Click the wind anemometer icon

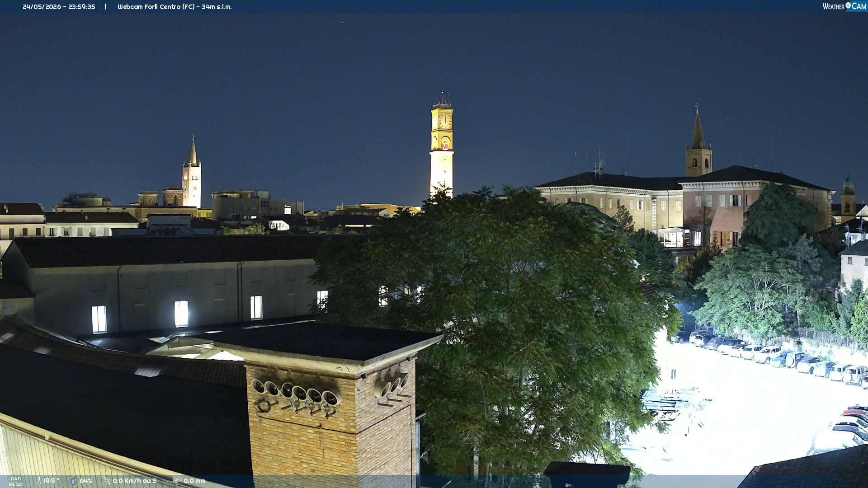pos(106,481)
